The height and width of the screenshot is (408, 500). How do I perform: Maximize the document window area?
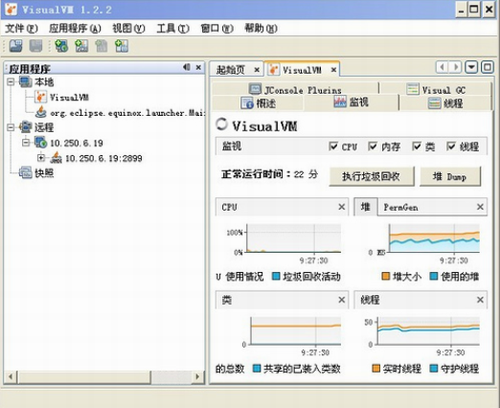pyautogui.click(x=487, y=67)
